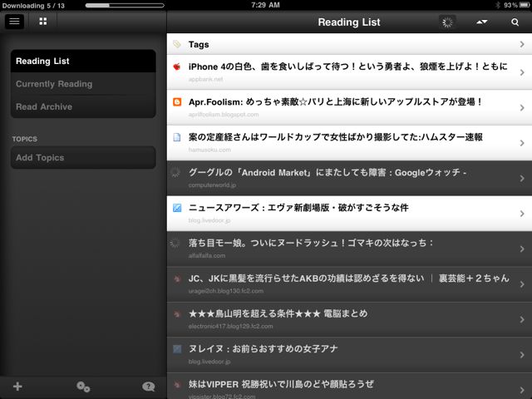Tap loading spinner of alfalfalfa.com article

pyautogui.click(x=175, y=243)
